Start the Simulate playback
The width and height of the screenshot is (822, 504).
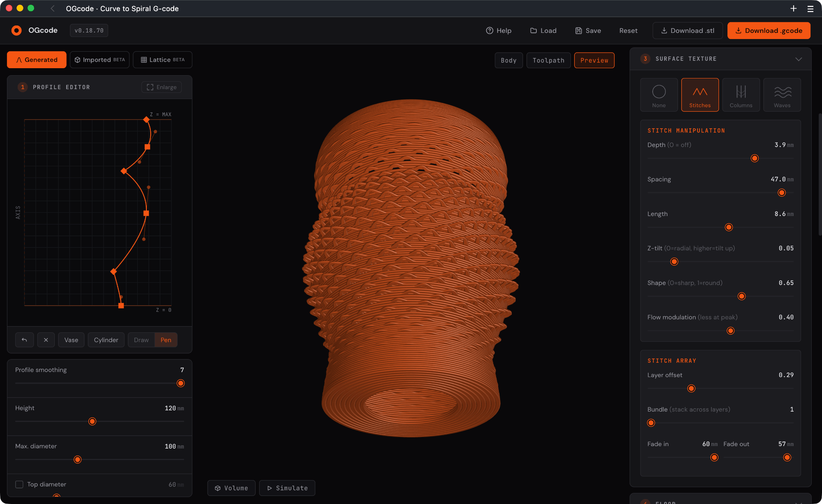click(x=287, y=488)
